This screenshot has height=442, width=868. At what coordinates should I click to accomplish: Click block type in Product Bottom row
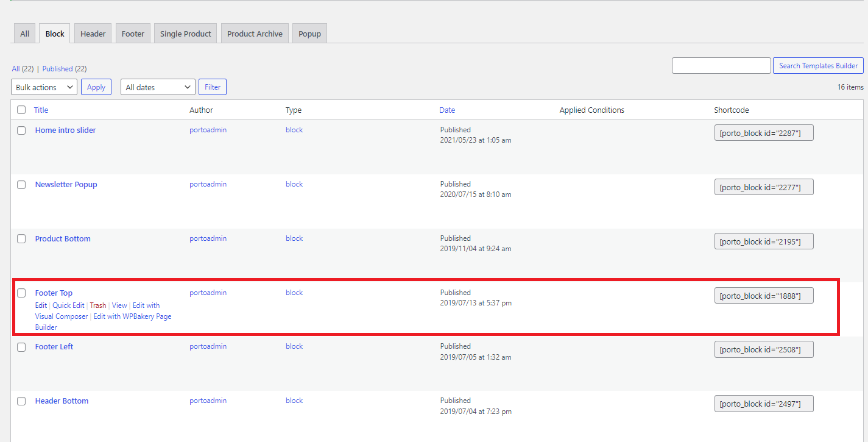294,238
